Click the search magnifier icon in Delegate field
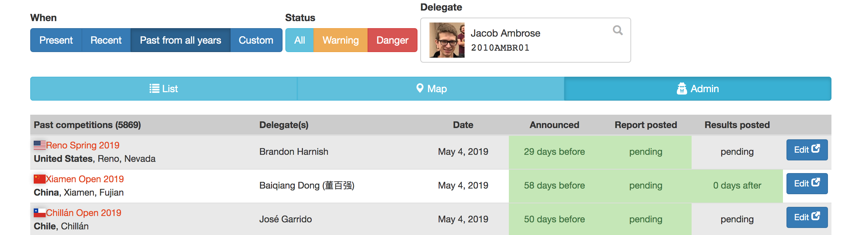Viewport: 868px width, 235px height. tap(617, 30)
